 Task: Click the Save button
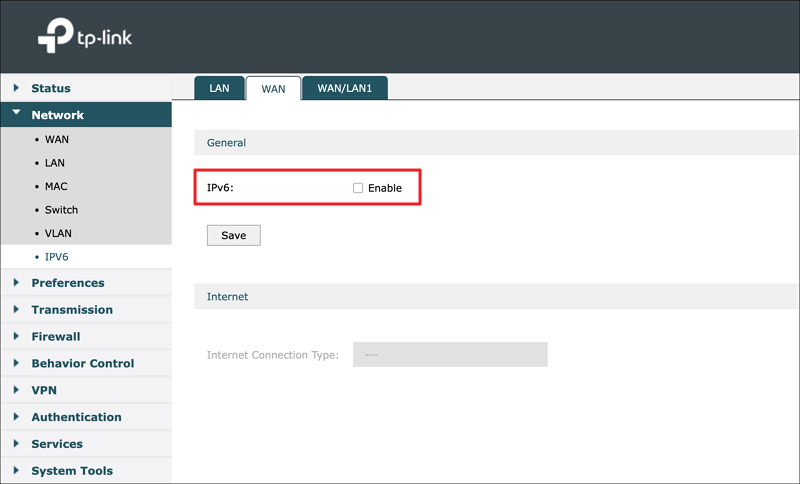233,235
